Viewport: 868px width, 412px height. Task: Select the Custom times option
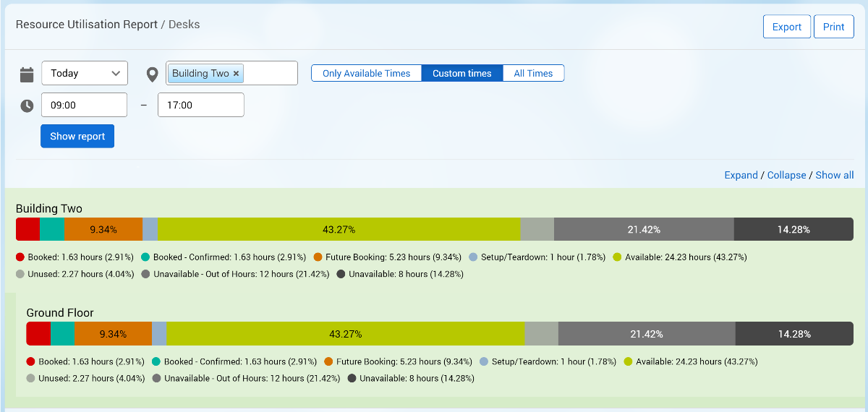[461, 74]
